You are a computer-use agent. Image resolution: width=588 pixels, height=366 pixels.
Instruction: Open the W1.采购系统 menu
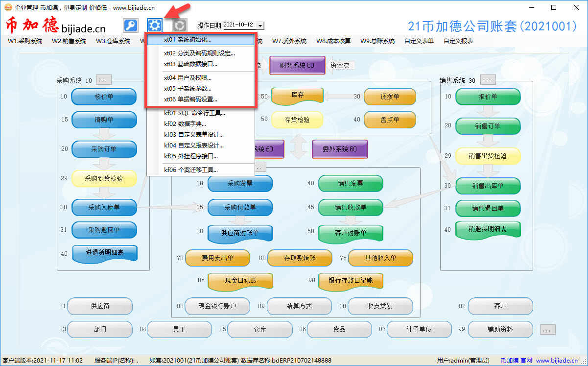point(25,41)
